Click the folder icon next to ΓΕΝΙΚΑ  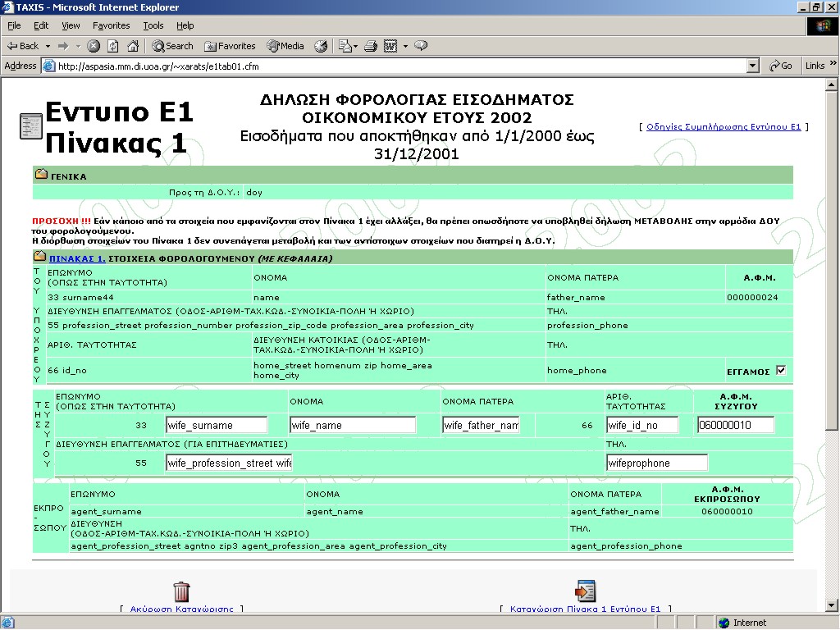coord(41,174)
